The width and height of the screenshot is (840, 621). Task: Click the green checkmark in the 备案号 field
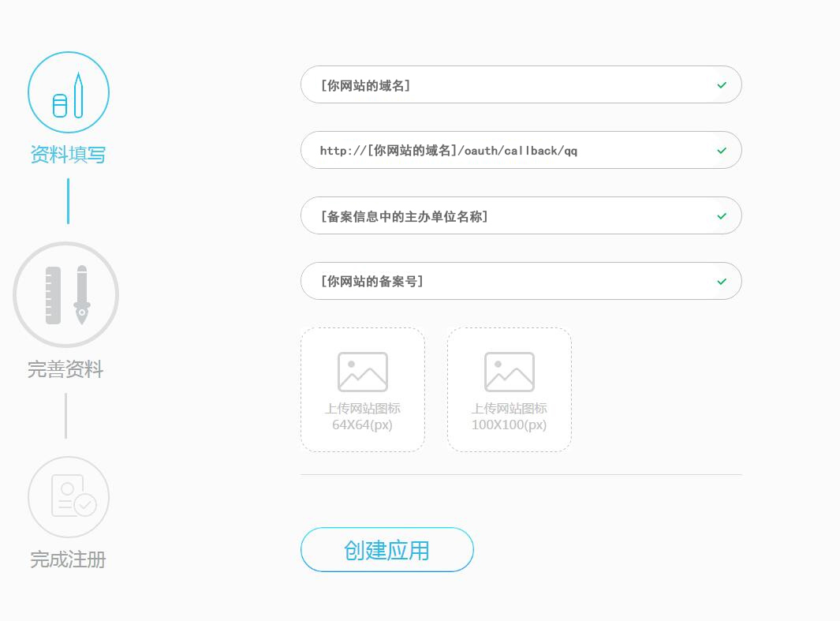click(722, 281)
